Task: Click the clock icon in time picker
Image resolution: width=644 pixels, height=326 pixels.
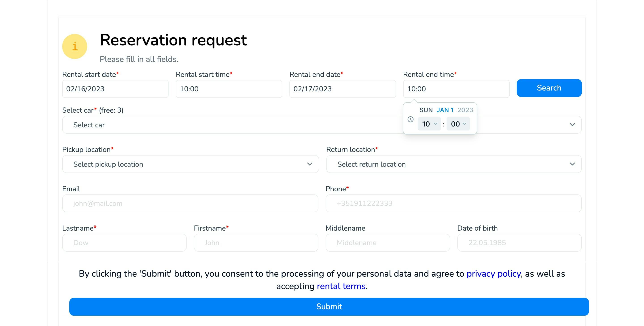Action: 411,119
